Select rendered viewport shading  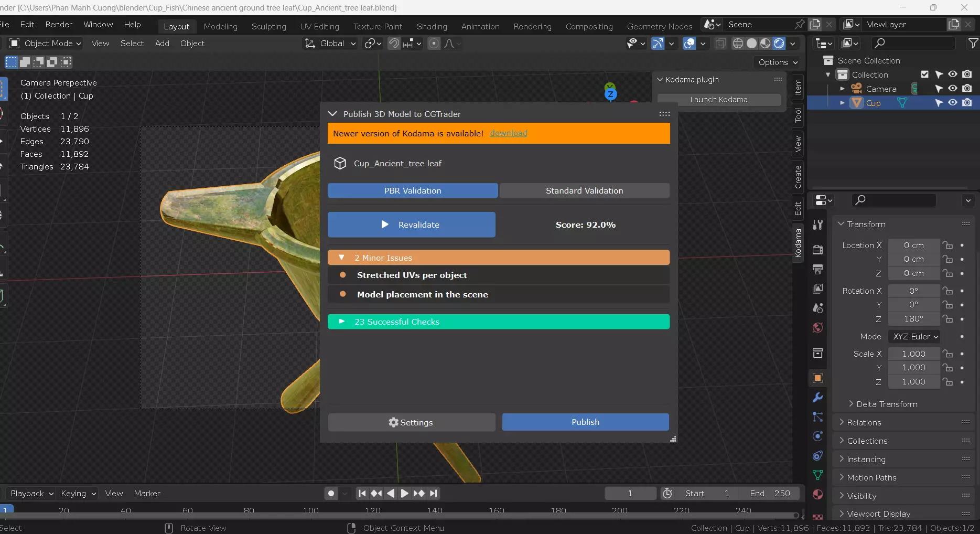pyautogui.click(x=779, y=44)
